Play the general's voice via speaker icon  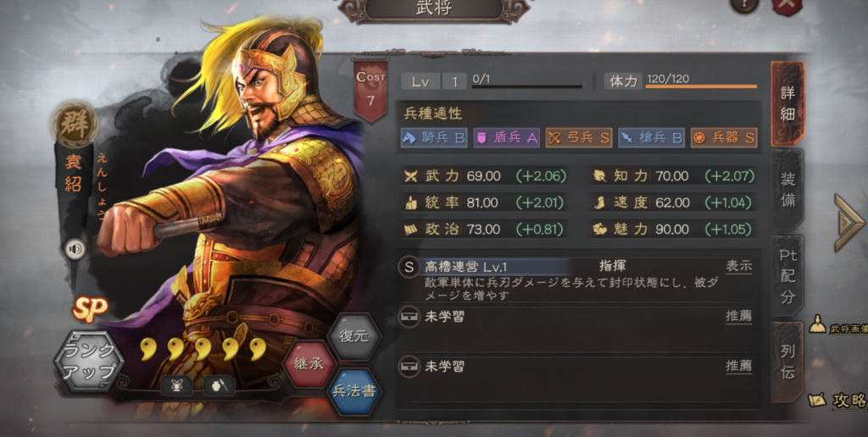click(75, 250)
